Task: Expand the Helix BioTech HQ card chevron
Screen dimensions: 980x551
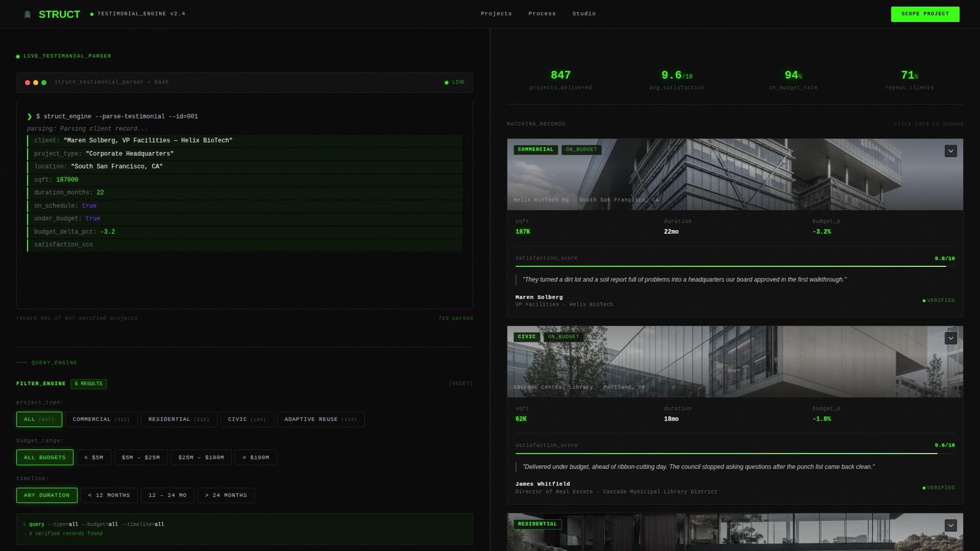Action: pyautogui.click(x=950, y=151)
